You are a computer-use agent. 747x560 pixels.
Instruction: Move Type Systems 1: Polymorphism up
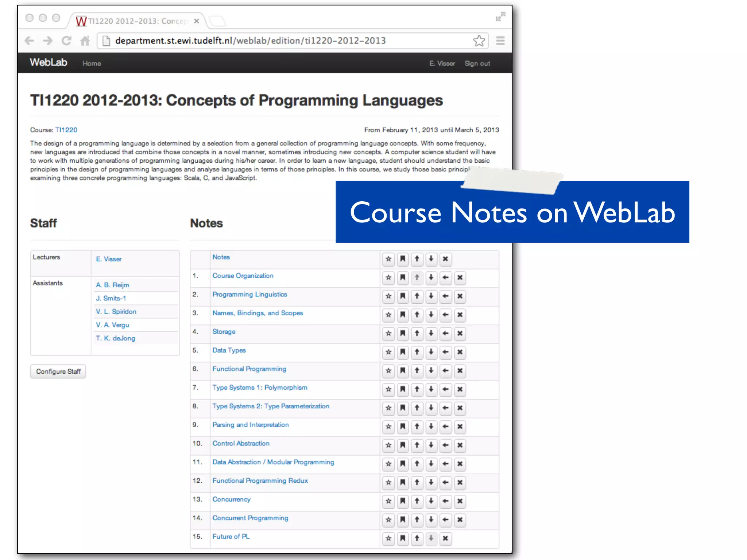pyautogui.click(x=417, y=389)
